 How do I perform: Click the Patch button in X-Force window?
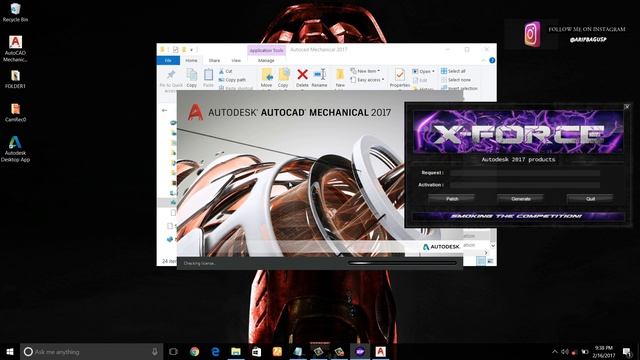coord(452,199)
